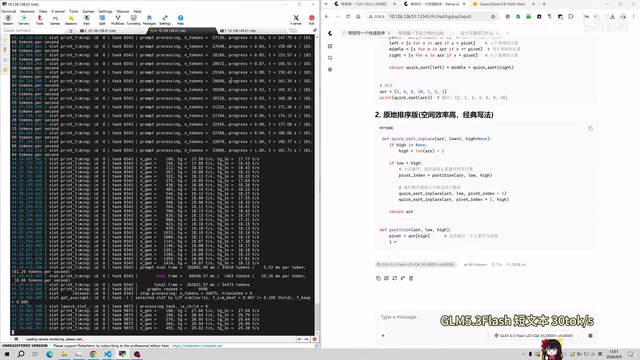Click the model name badge under the response
Screen dimensions: 640x360
tap(416, 264)
